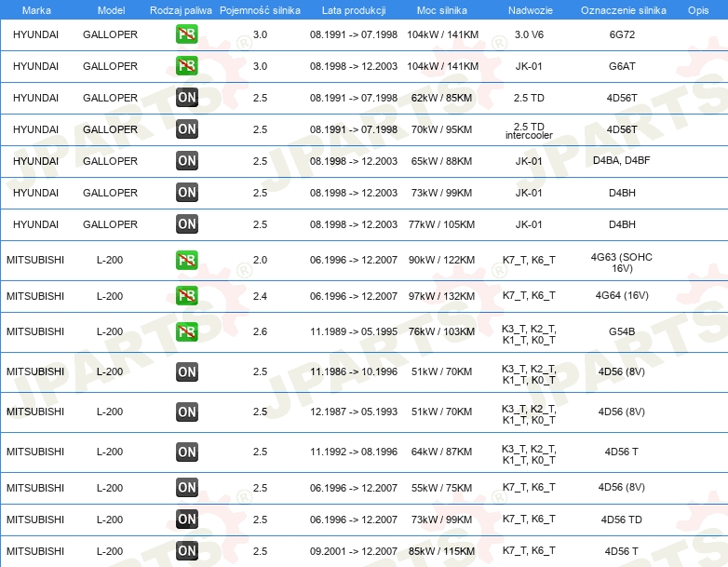Click the ON icon in the 77kW / 105KM row
Viewport: 728px width, 567px height.
[x=186, y=224]
